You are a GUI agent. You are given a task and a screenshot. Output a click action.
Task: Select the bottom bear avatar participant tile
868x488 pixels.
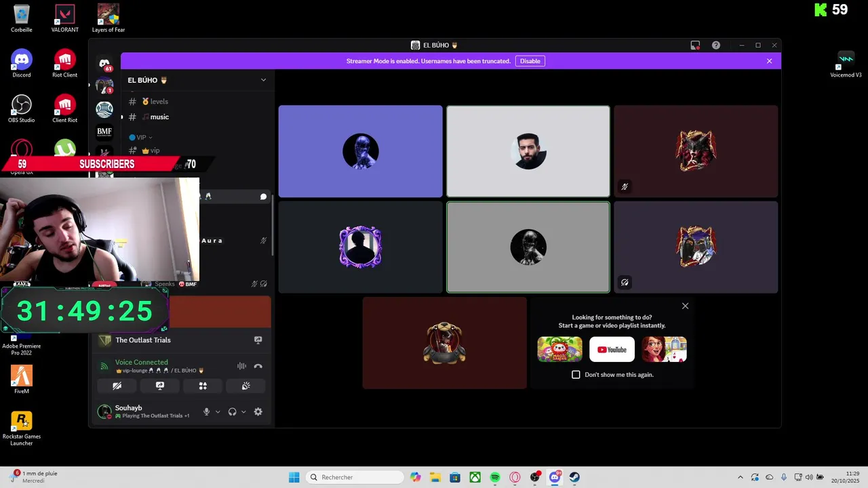click(x=444, y=343)
